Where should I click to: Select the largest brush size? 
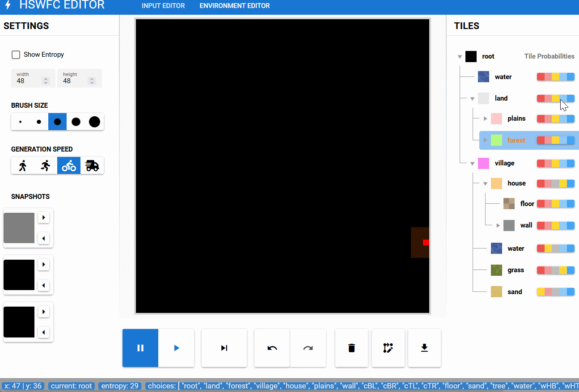click(x=94, y=122)
